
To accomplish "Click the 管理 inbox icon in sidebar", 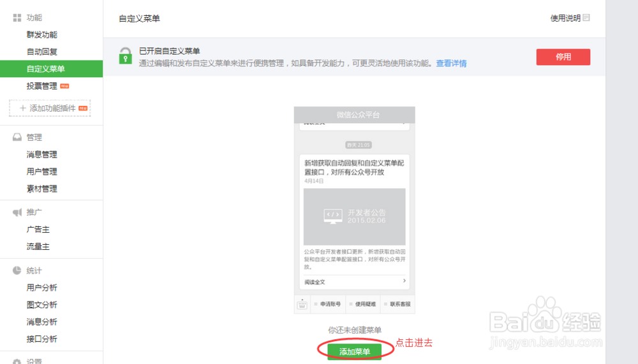I will pyautogui.click(x=17, y=137).
